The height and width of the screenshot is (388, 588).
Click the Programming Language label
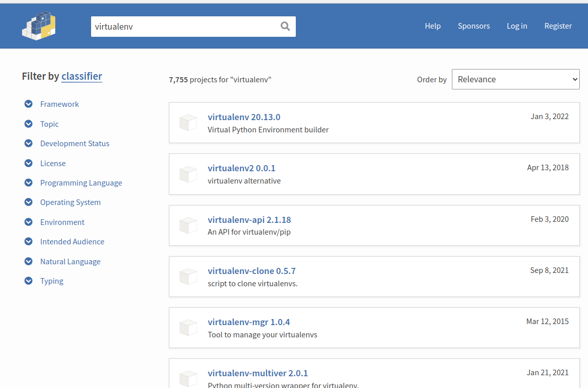(x=81, y=183)
